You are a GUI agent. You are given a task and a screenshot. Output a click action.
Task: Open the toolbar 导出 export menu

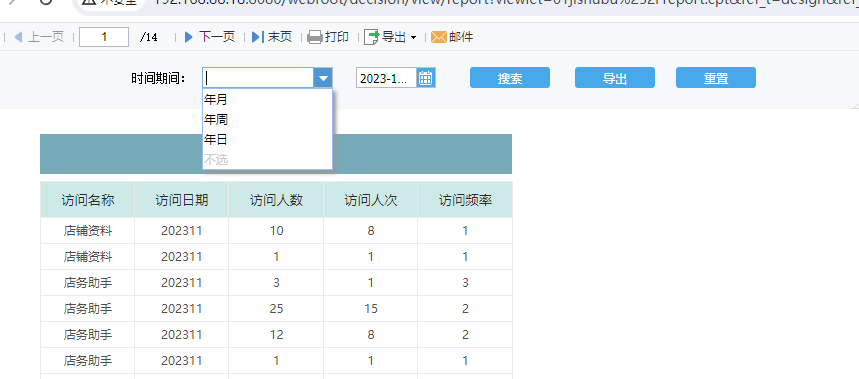click(x=391, y=37)
